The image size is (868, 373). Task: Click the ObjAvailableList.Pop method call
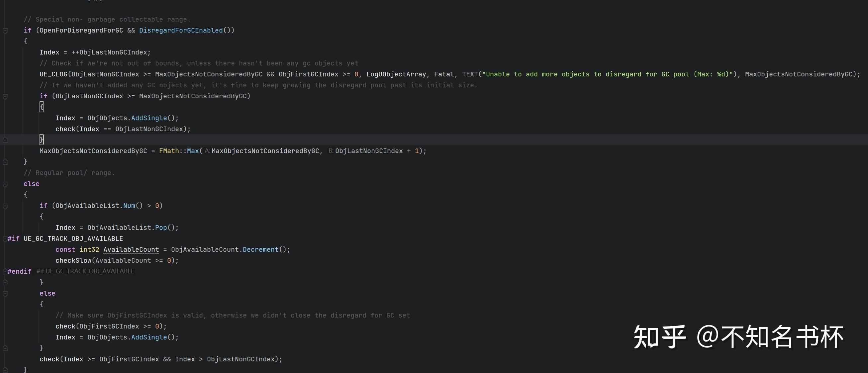click(x=161, y=228)
